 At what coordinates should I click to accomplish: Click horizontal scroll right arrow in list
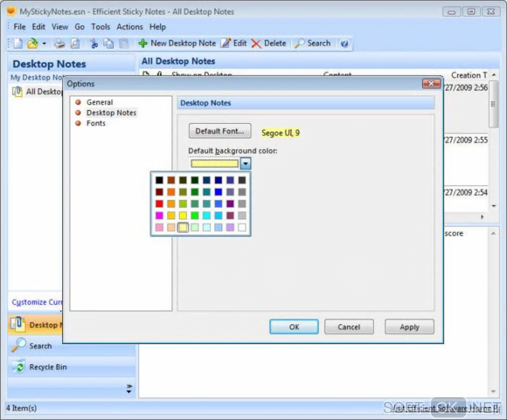(x=483, y=217)
